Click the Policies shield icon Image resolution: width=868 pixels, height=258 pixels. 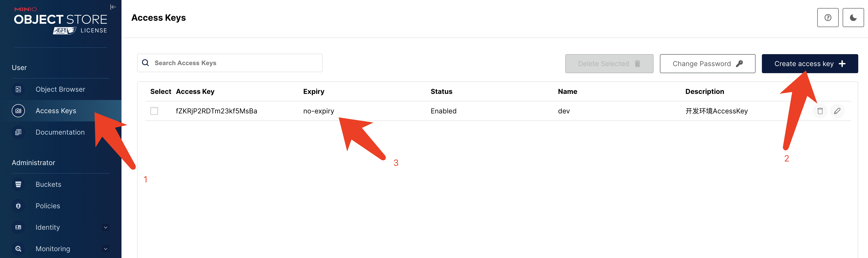[x=18, y=206]
